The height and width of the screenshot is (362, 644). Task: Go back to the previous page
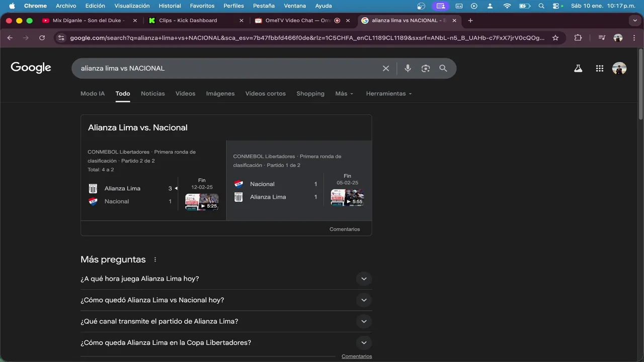[x=10, y=38]
